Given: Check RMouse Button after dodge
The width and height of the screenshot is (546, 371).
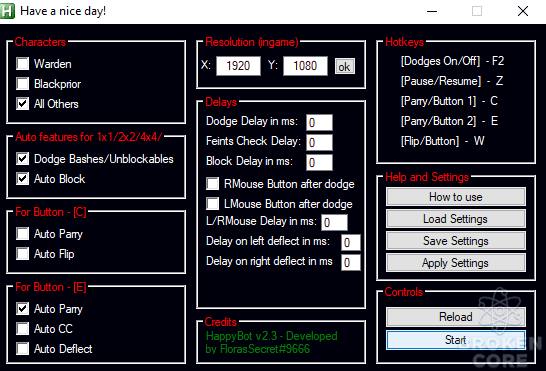Looking at the screenshot, I should coord(213,184).
